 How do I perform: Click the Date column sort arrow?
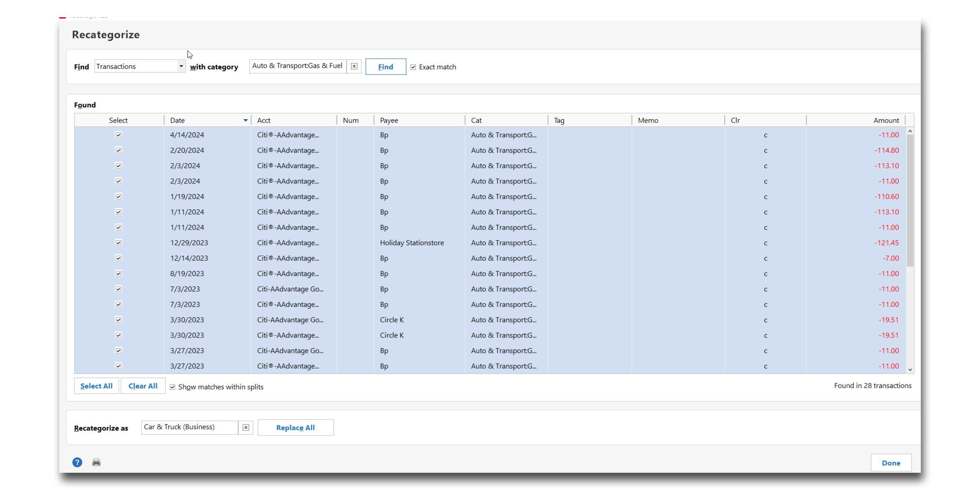click(246, 120)
